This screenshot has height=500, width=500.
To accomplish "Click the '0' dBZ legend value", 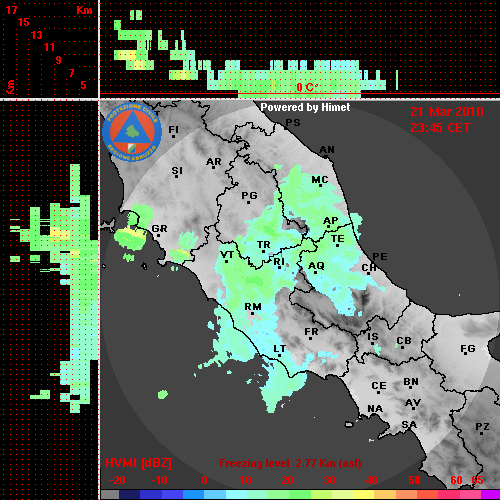I will (x=204, y=480).
